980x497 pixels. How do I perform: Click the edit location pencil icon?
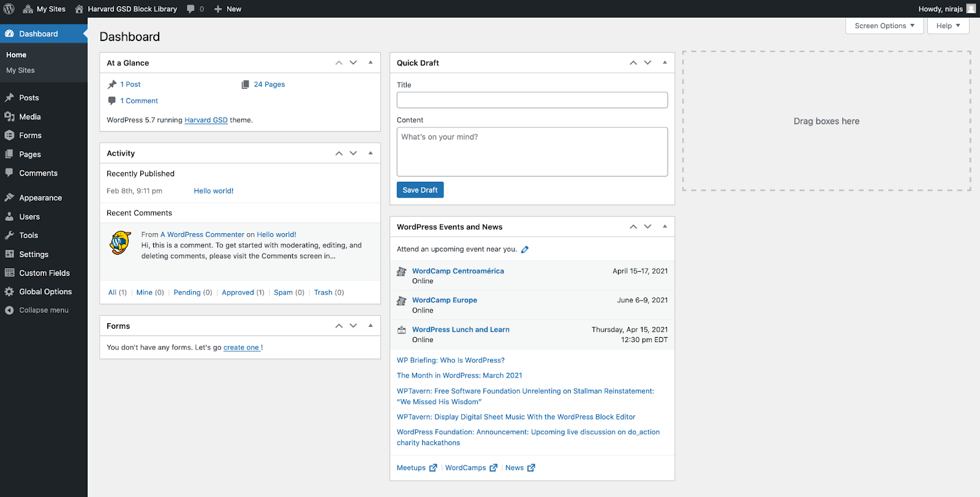tap(525, 250)
